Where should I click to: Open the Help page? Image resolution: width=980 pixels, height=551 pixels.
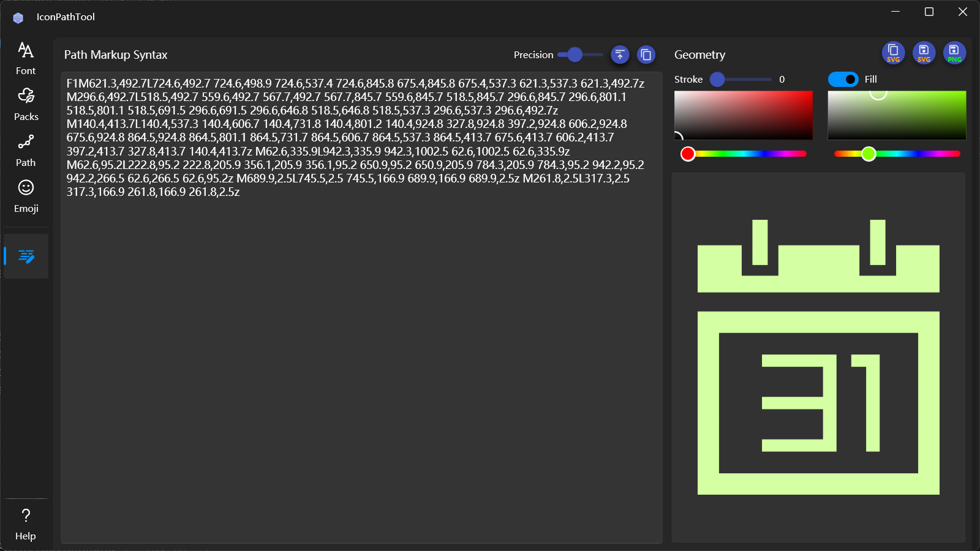click(x=26, y=523)
